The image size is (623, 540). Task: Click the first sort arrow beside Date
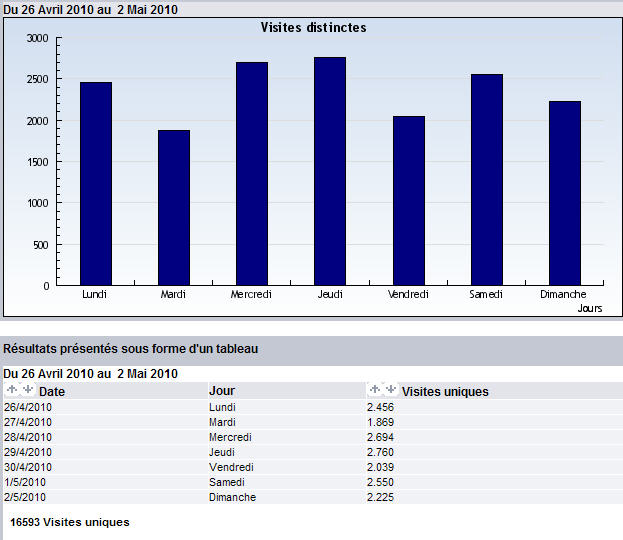(12, 390)
